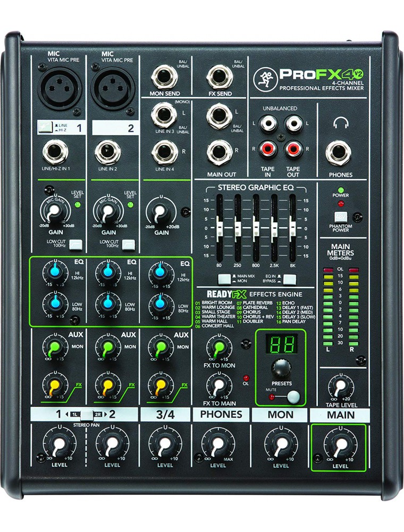Image resolution: width=404 pixels, height=532 pixels.
Task: Click the 80 Hz graphic EQ slider
Action: (220, 228)
